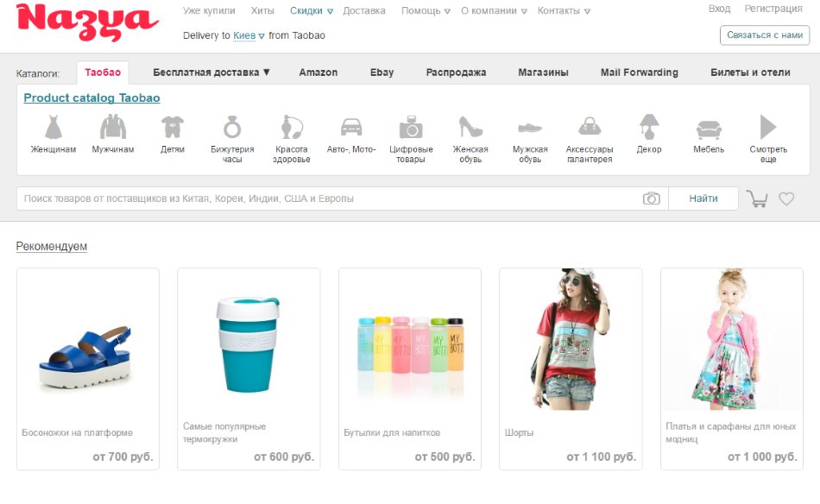Click the Nazya logo
This screenshot has width=820, height=504.
point(87,22)
